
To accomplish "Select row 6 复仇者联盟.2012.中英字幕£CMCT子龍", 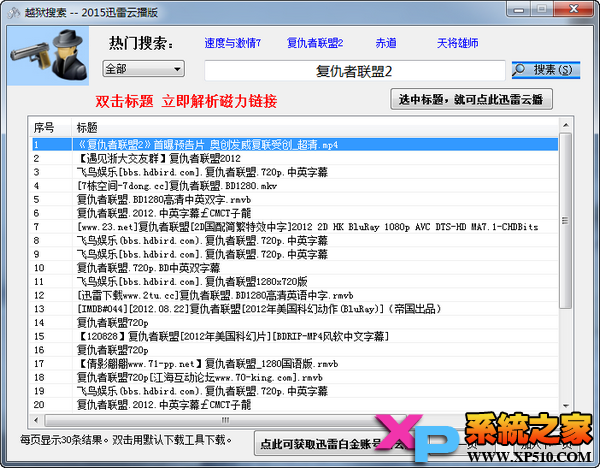I will pyautogui.click(x=295, y=213).
